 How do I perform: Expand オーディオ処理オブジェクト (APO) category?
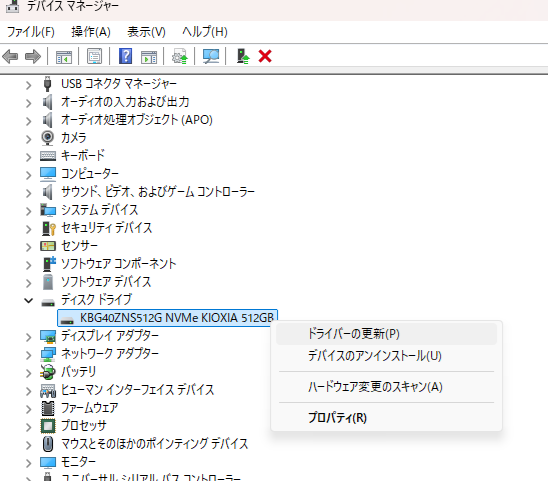coord(29,121)
